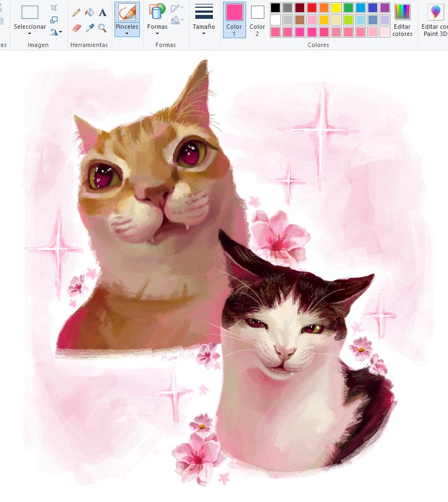
Task: Select the Pencil tool
Action: (76, 13)
